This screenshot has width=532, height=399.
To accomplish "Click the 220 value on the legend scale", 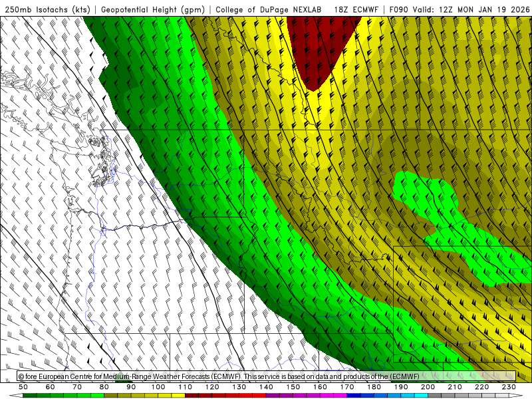I will 481,387.
